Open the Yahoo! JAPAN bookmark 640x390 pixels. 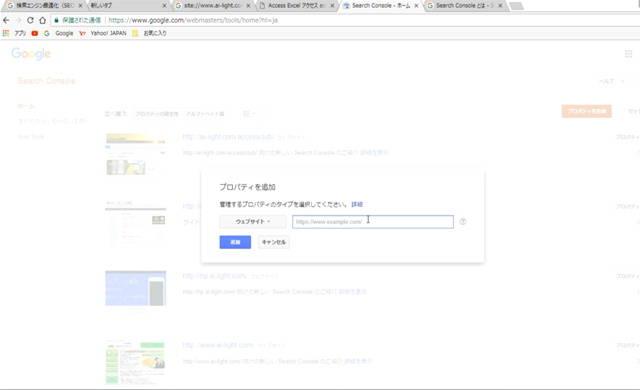[x=103, y=33]
